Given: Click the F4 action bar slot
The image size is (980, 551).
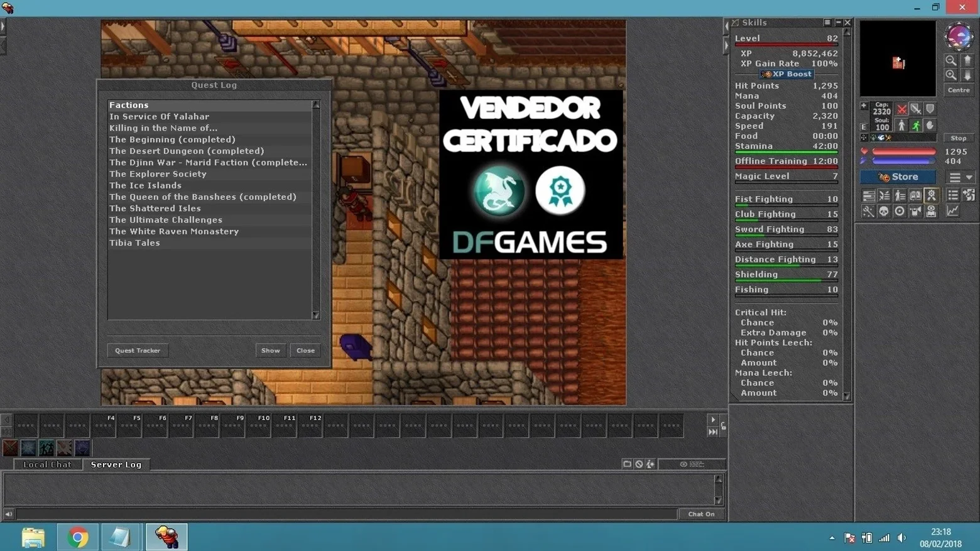Looking at the screenshot, I should [x=104, y=425].
